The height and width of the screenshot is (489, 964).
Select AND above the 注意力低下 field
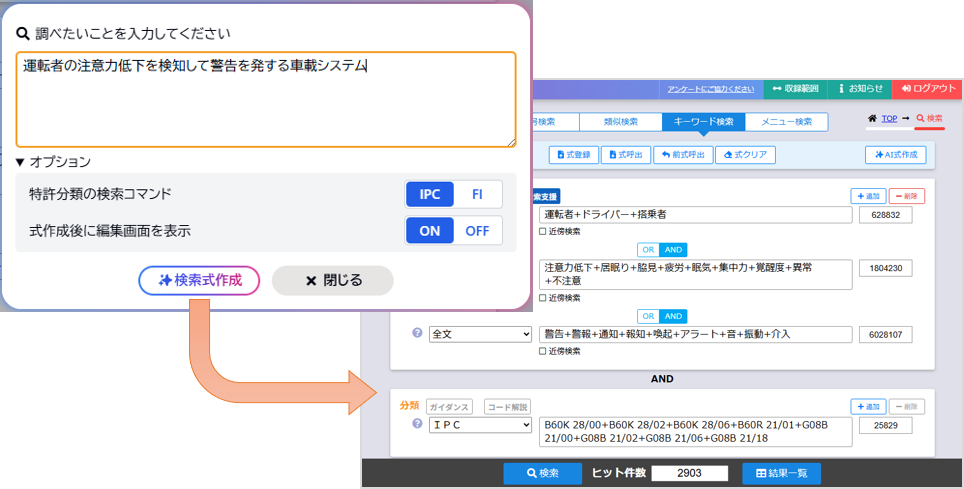point(673,250)
